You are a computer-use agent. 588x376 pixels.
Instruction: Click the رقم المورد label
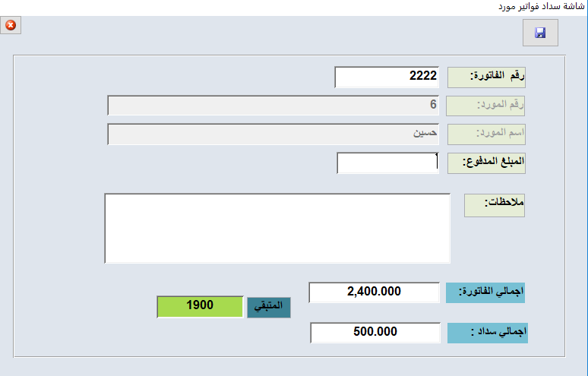(x=485, y=106)
